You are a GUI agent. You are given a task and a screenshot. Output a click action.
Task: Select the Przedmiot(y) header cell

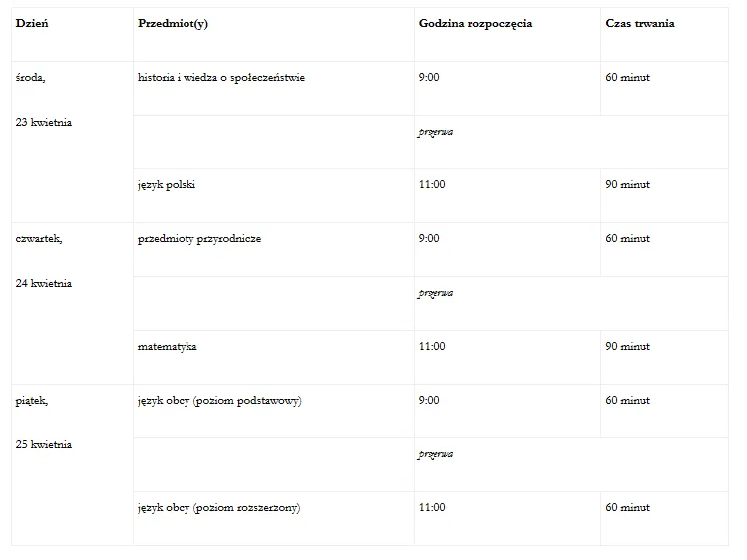tap(273, 34)
